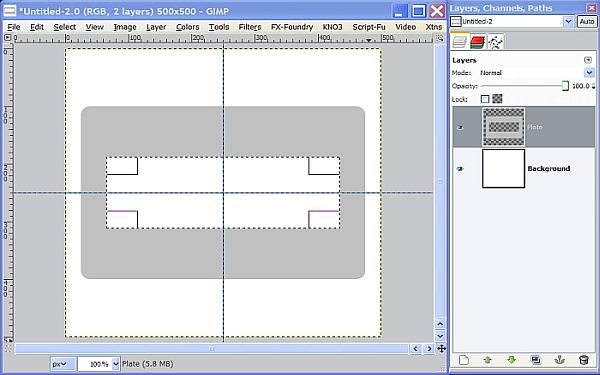The image size is (600, 375).
Task: Open the View menu
Action: pyautogui.click(x=95, y=27)
